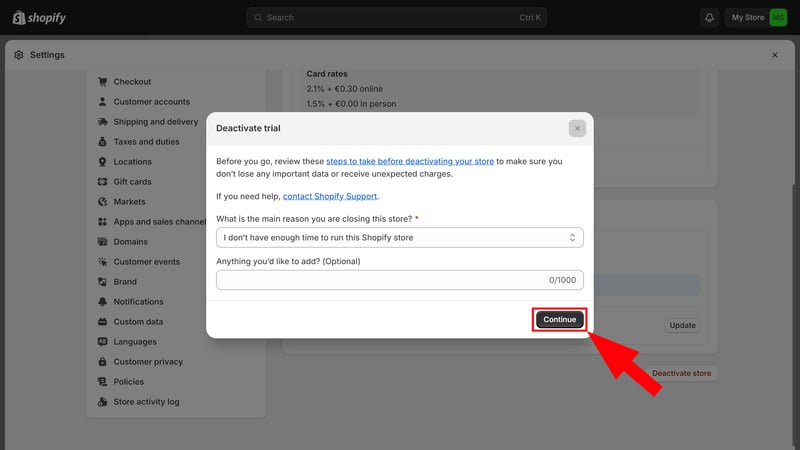The height and width of the screenshot is (450, 800).
Task: Click the search magnifier icon
Action: (258, 17)
